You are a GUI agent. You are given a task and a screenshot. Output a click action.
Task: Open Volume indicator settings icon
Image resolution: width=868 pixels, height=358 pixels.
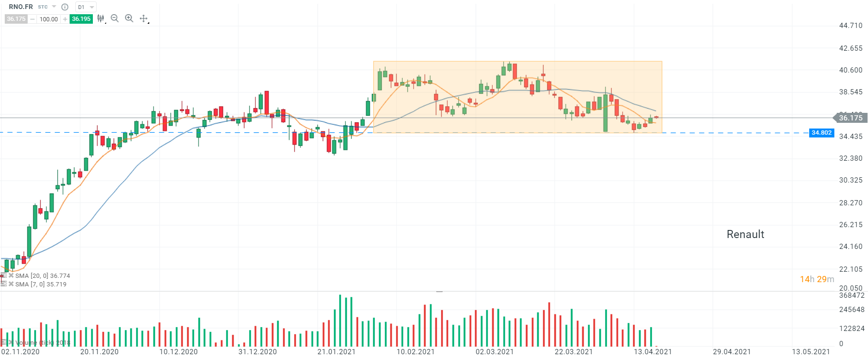tap(4, 342)
